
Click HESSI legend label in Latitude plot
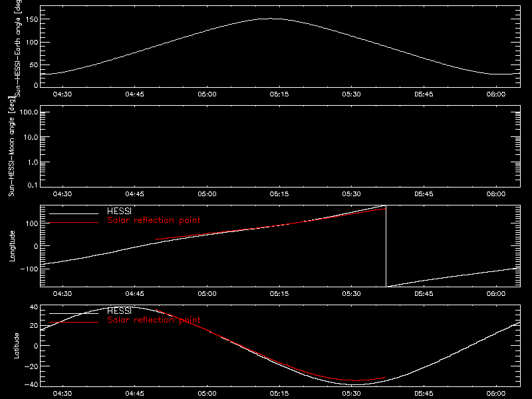pyautogui.click(x=119, y=311)
